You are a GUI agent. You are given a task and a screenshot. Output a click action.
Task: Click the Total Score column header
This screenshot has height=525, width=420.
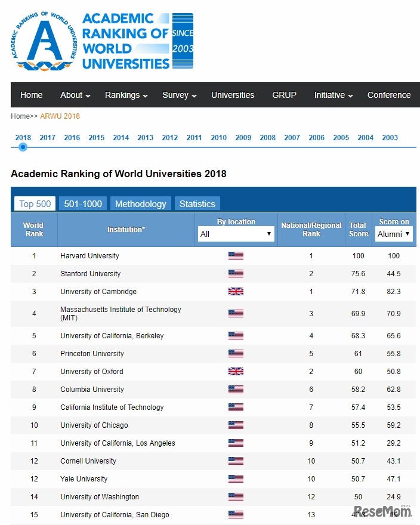(359, 229)
